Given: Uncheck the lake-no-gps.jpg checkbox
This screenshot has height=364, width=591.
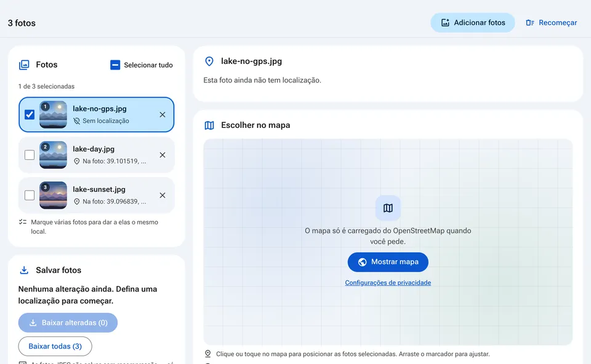Looking at the screenshot, I should [30, 114].
